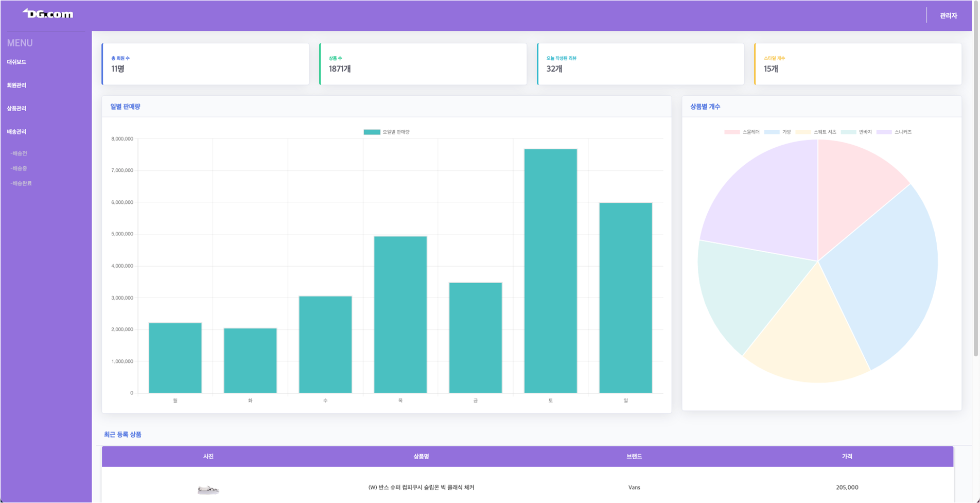Click the DG.com logo icon
Image resolution: width=980 pixels, height=503 pixels.
click(x=47, y=13)
